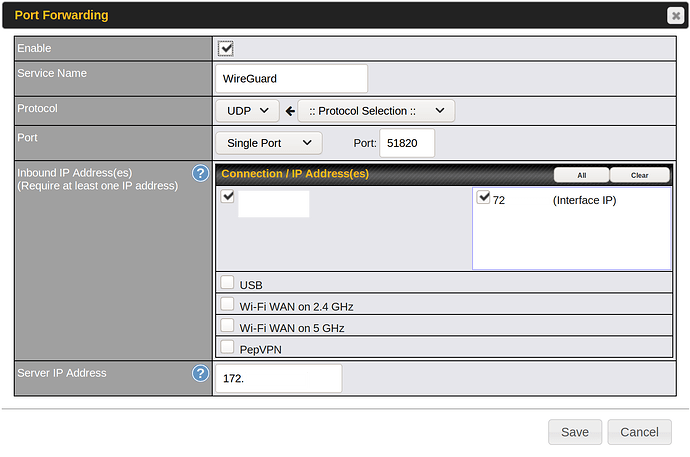The image size is (690, 457).
Task: Enable the USB connection checkbox
Action: pyautogui.click(x=228, y=284)
